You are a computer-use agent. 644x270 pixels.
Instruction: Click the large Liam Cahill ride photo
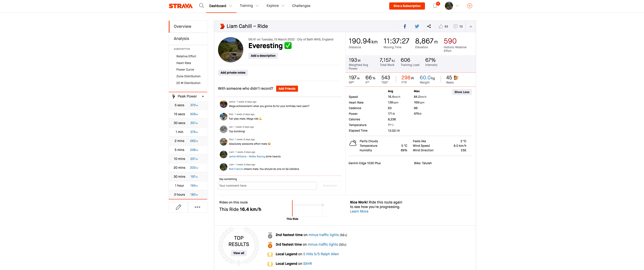click(x=231, y=50)
